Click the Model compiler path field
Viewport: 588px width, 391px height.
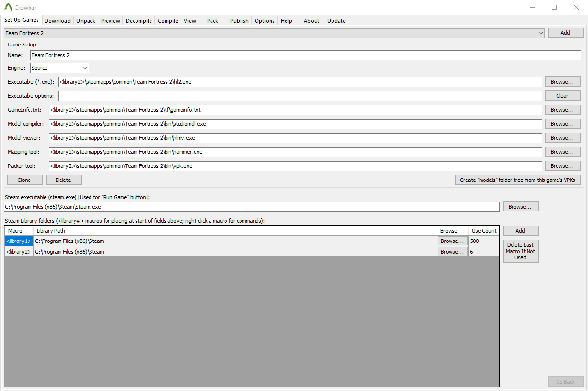[295, 124]
